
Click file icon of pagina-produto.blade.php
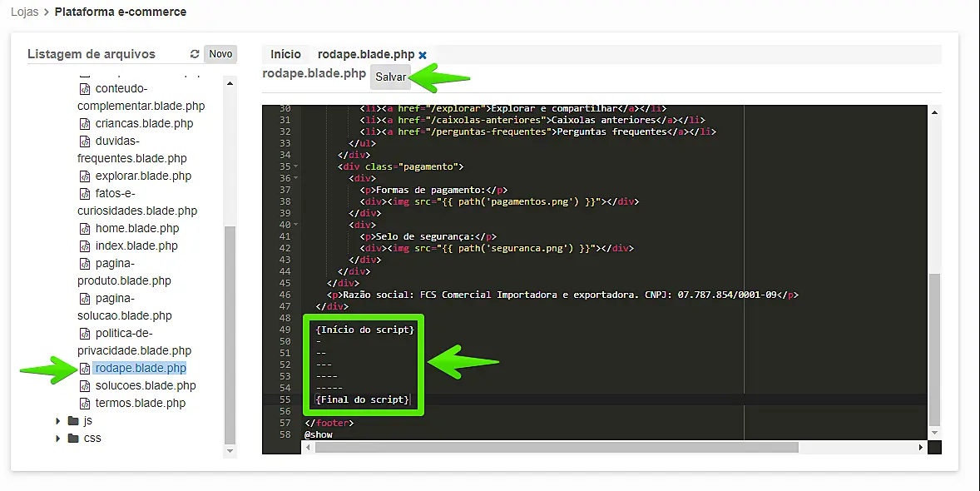(84, 264)
